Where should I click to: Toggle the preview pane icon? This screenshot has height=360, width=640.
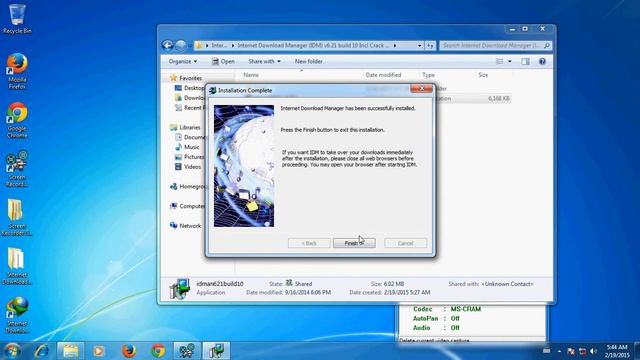click(525, 61)
